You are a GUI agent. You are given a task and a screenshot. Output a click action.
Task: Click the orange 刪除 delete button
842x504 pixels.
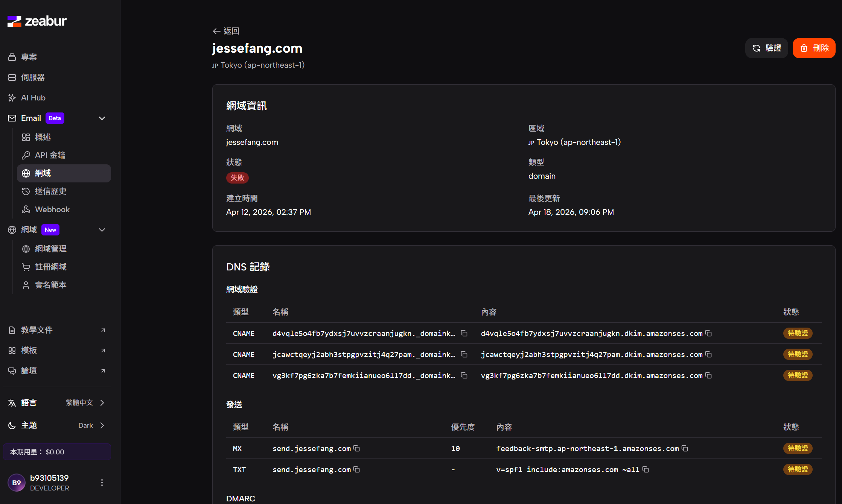[814, 48]
